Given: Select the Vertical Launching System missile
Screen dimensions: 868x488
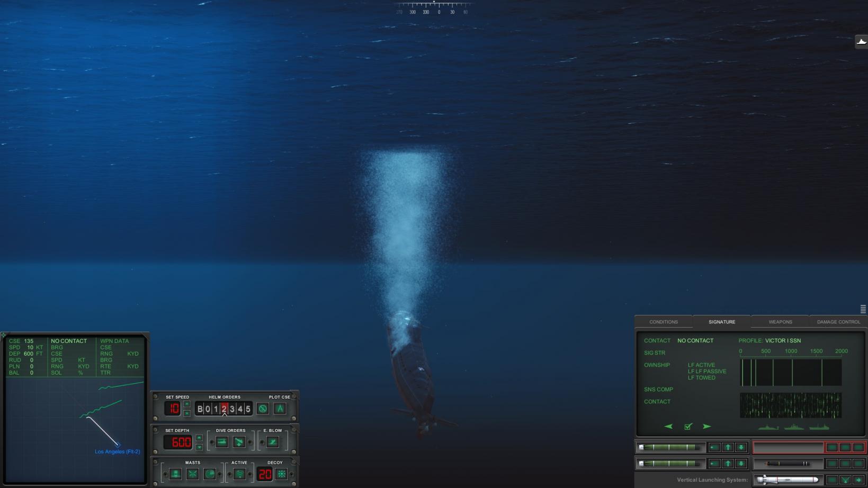Looking at the screenshot, I should point(788,480).
